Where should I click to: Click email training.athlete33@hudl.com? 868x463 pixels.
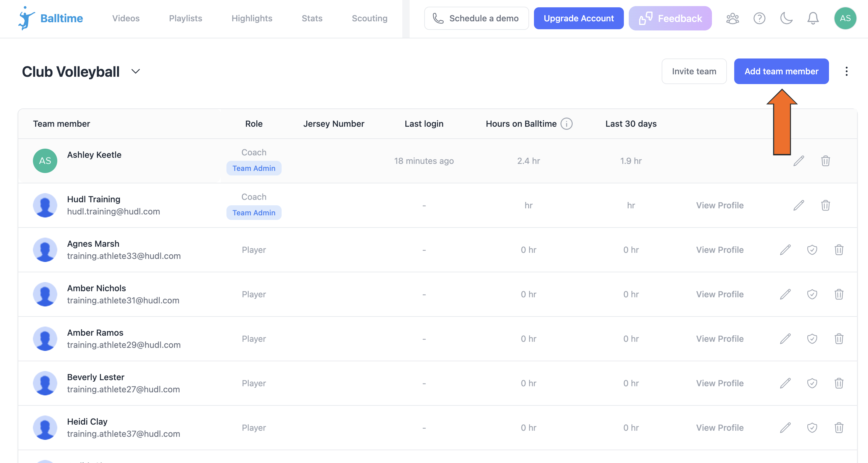click(124, 256)
